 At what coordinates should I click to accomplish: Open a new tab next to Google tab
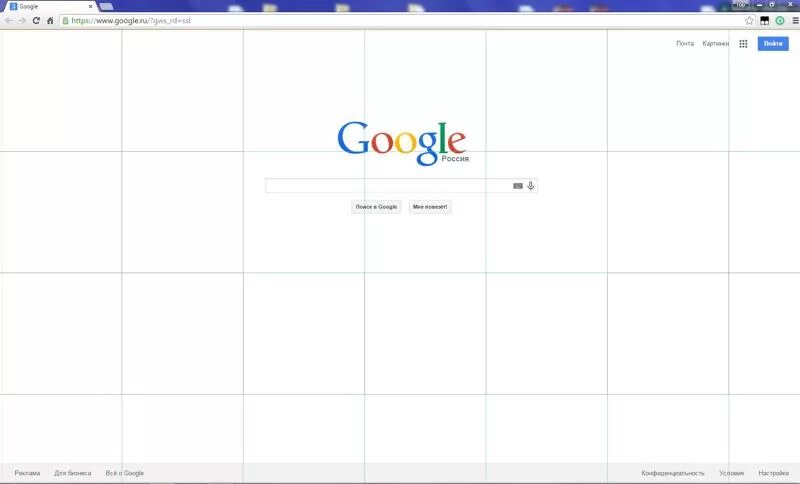[106, 7]
